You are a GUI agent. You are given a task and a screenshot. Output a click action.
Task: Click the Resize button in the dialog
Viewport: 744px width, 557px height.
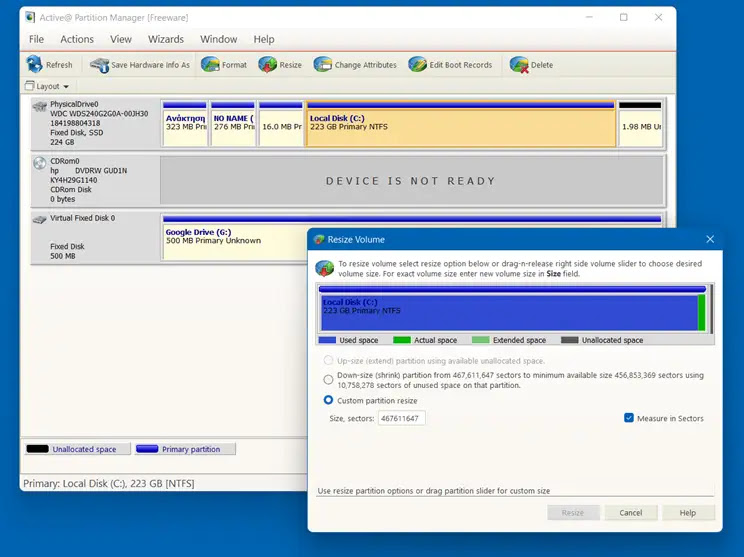[x=573, y=513]
